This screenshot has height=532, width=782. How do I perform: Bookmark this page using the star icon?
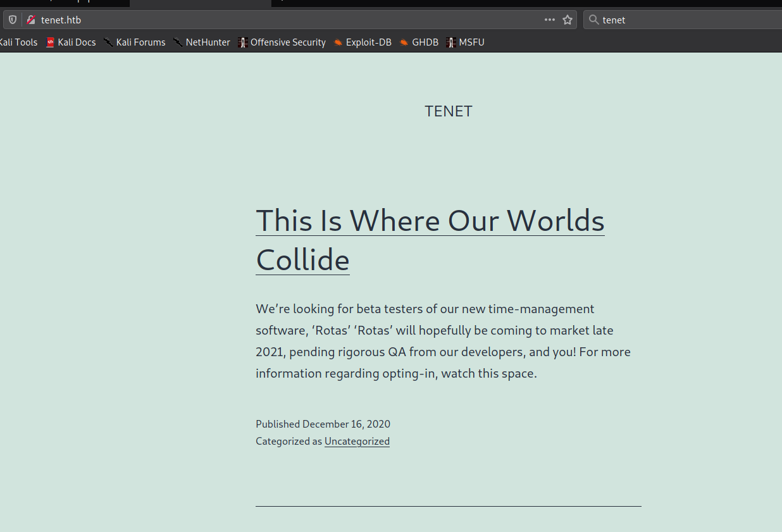[568, 20]
